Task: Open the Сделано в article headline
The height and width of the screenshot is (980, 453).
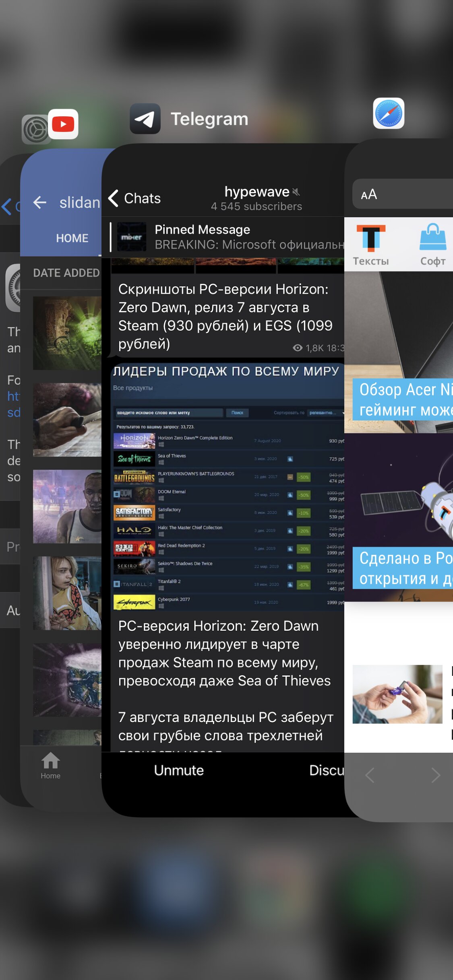Action: pyautogui.click(x=403, y=568)
